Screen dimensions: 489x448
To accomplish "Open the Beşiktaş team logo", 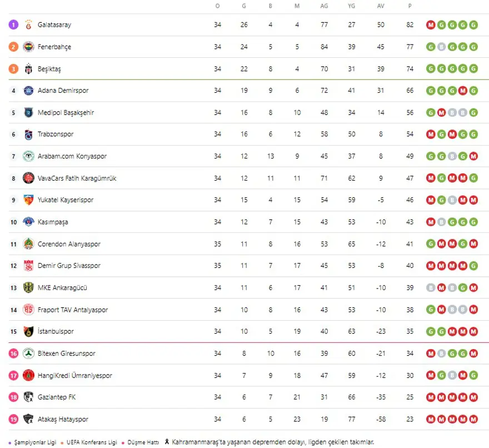I will click(x=28, y=69).
